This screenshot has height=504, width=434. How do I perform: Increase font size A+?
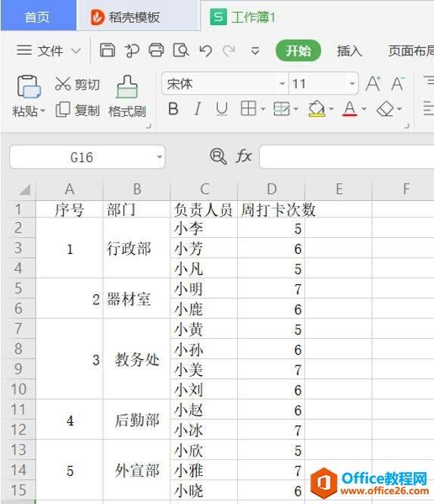pos(373,83)
